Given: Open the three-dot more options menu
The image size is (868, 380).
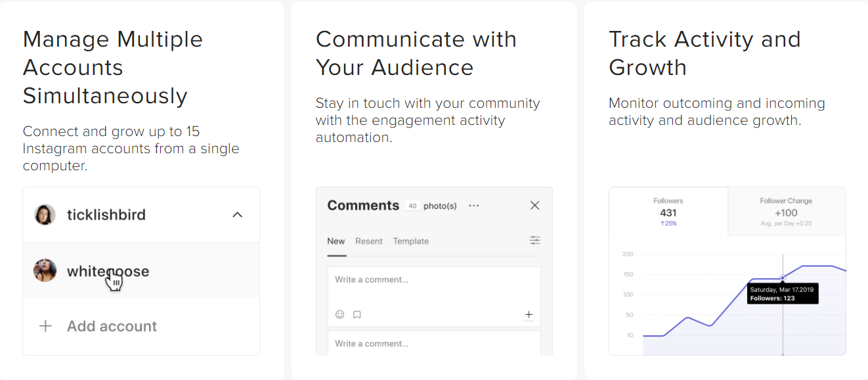Looking at the screenshot, I should tap(474, 206).
